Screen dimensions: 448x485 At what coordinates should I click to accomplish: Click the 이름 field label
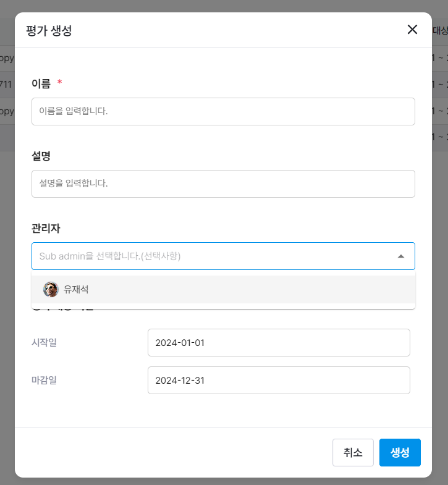(x=41, y=83)
